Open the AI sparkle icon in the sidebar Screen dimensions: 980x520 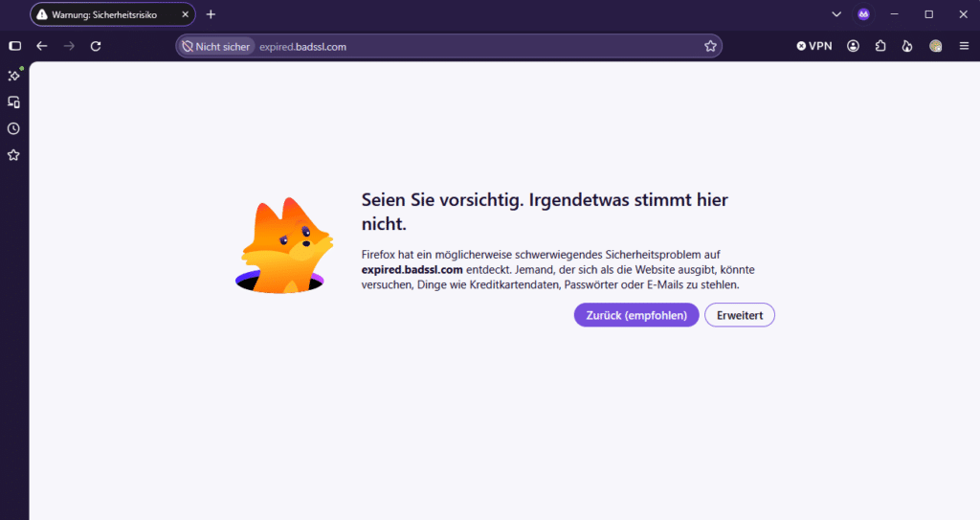13,75
